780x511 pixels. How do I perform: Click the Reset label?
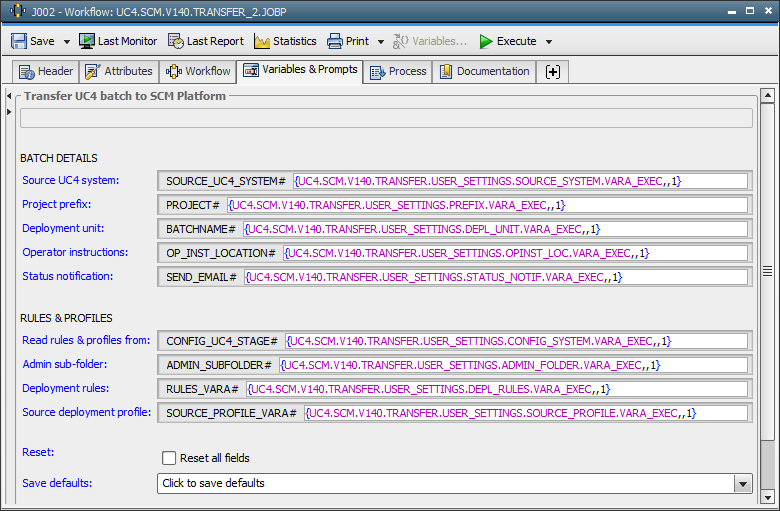[x=38, y=452]
